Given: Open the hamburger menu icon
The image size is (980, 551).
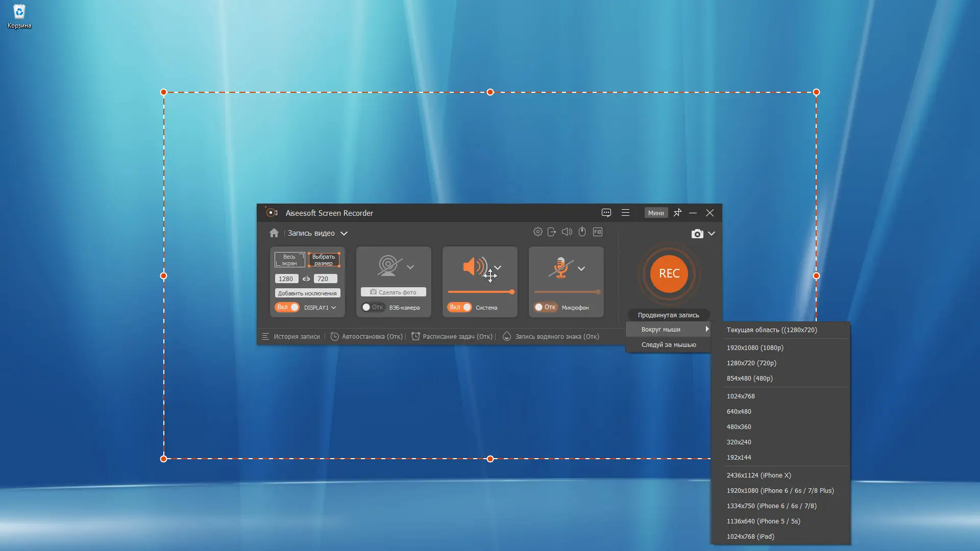Looking at the screenshot, I should pos(625,213).
